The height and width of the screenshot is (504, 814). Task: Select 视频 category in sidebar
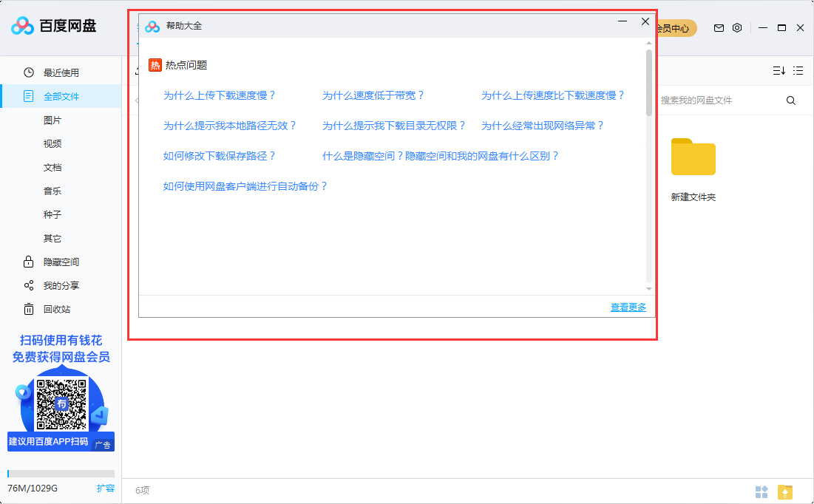52,144
